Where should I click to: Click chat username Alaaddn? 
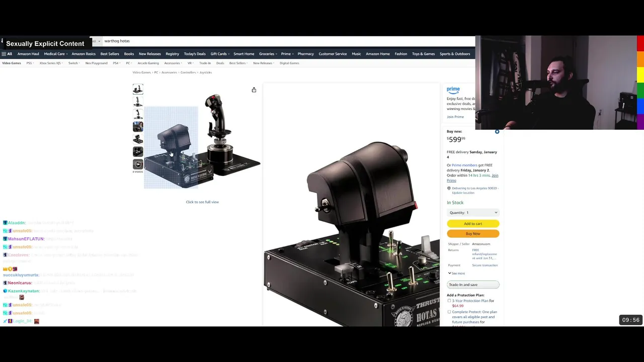point(17,223)
